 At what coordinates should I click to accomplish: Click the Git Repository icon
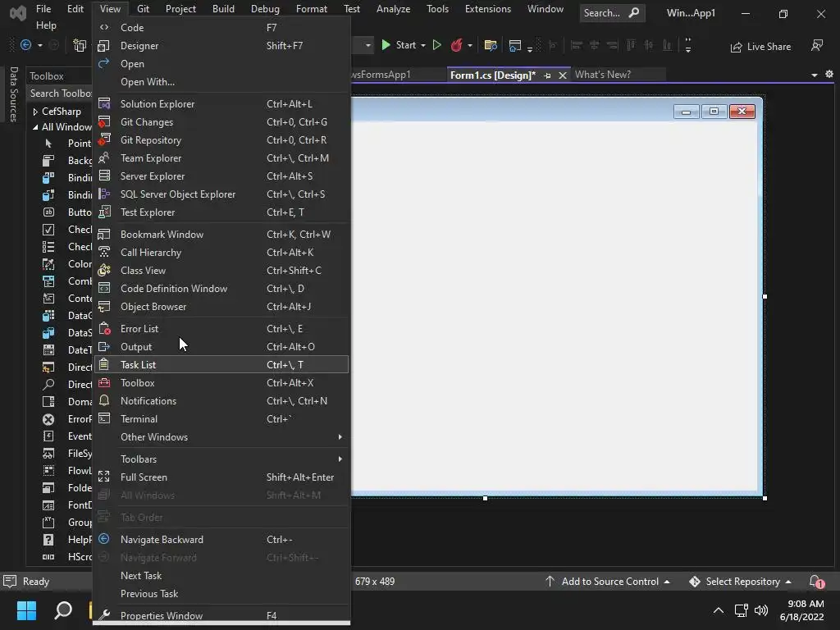point(104,139)
